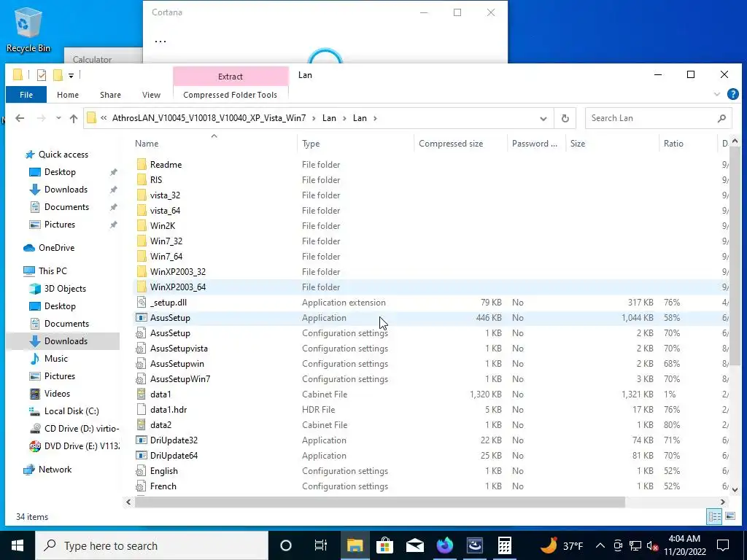747x560 pixels.
Task: Switch to Large icons view in status bar
Action: (729, 516)
